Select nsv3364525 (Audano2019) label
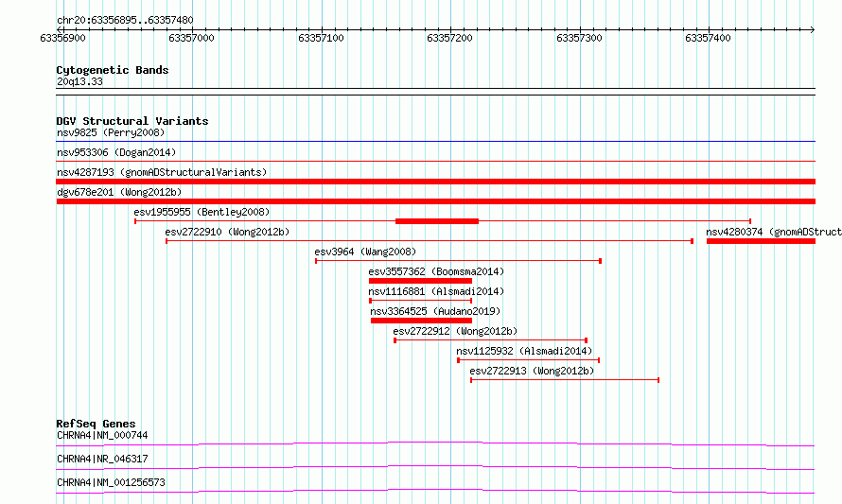The width and height of the screenshot is (842, 504). [x=435, y=311]
